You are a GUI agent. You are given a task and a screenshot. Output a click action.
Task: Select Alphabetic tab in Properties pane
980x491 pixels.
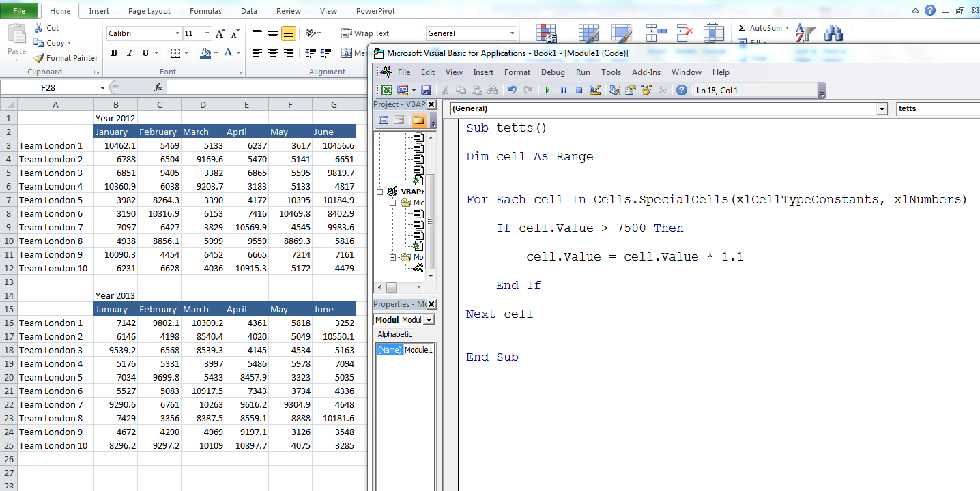click(395, 334)
